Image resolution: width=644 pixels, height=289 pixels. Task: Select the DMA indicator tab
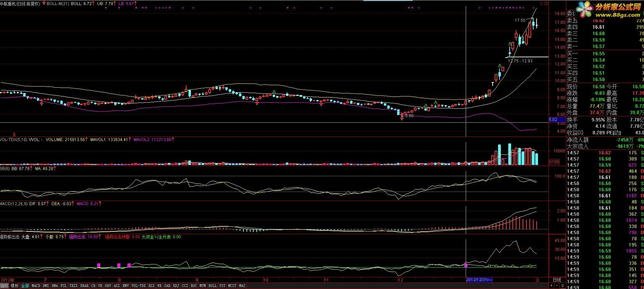click(55, 286)
